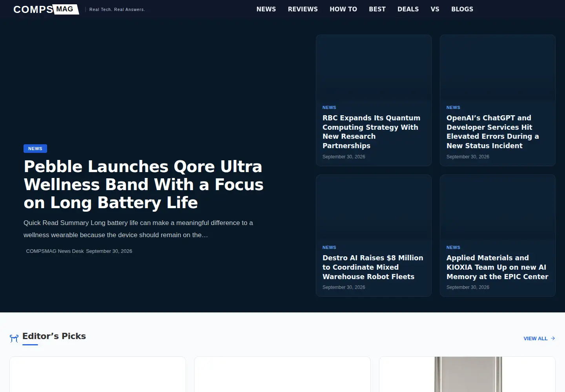Click the blue NEWS badge above Pebble headline
The image size is (565, 392).
click(35, 149)
